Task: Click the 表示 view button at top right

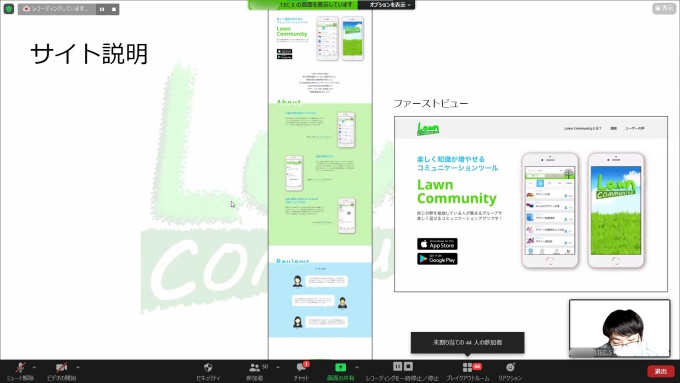Action: pos(664,8)
